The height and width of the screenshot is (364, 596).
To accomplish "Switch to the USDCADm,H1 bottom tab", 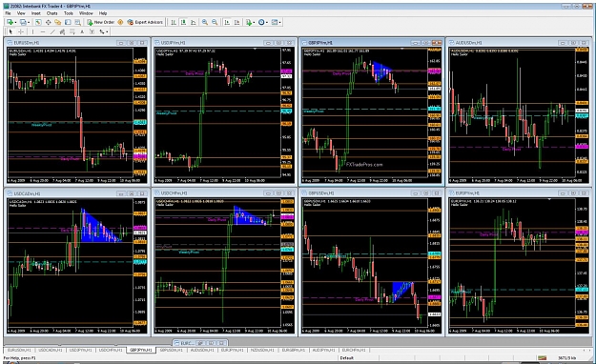I will pyautogui.click(x=50, y=350).
